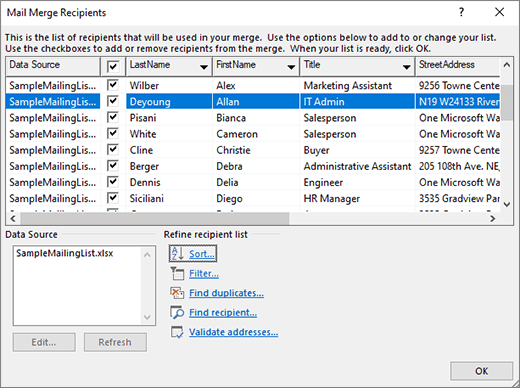The height and width of the screenshot is (388, 520).
Task: Select the Diego first name cell
Action: coord(256,198)
